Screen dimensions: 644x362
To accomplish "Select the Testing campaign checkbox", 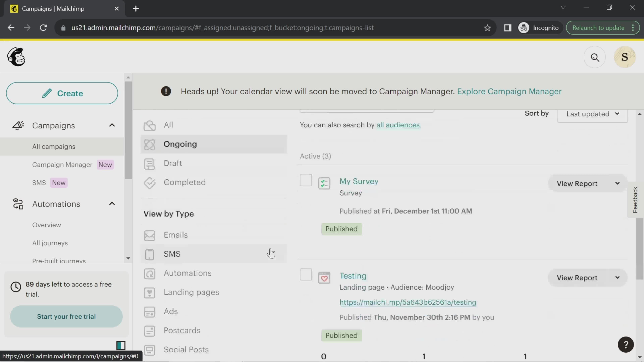I will (306, 275).
